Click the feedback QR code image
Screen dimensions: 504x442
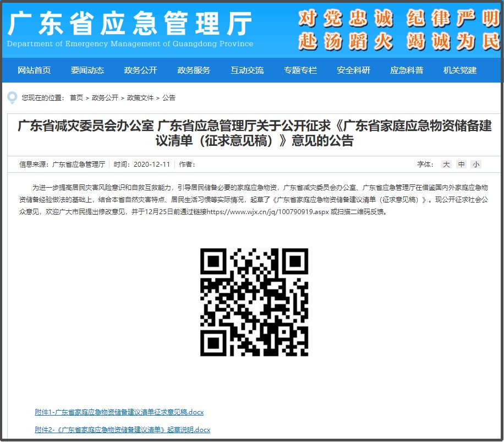(x=254, y=302)
